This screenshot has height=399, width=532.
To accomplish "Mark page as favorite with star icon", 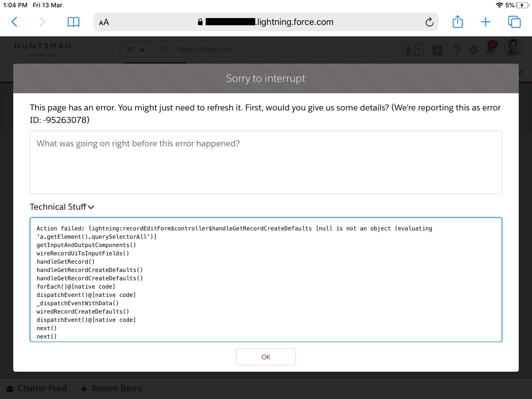I will click(409, 49).
